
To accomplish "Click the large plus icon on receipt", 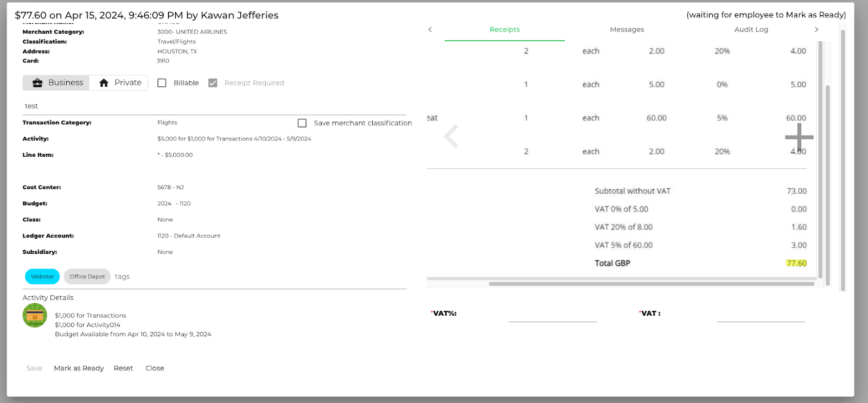I will pyautogui.click(x=799, y=137).
